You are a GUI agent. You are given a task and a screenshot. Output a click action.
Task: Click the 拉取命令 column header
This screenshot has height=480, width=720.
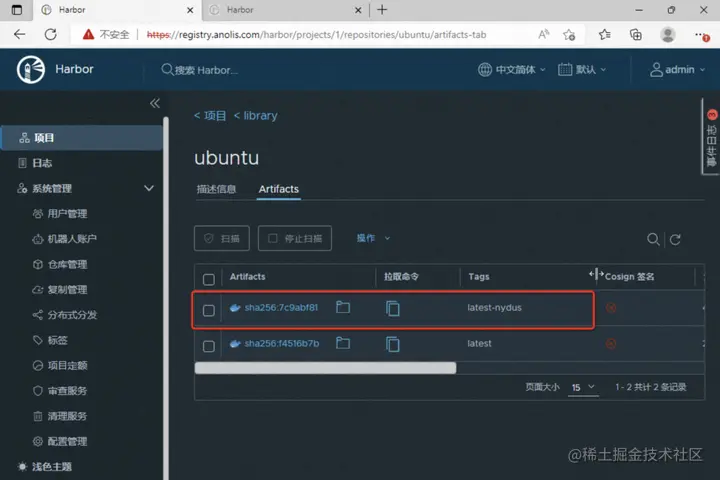(x=401, y=277)
